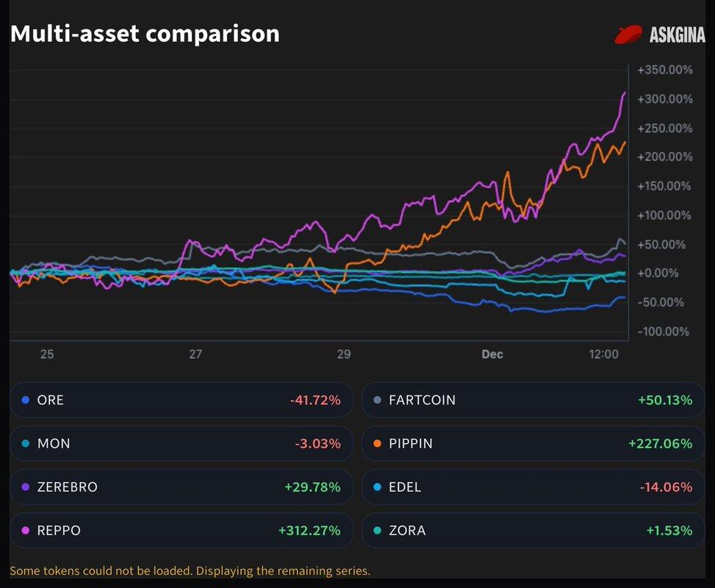Screen dimensions: 715x588
Task: Click the Dec date marker on axis
Action: tap(492, 354)
